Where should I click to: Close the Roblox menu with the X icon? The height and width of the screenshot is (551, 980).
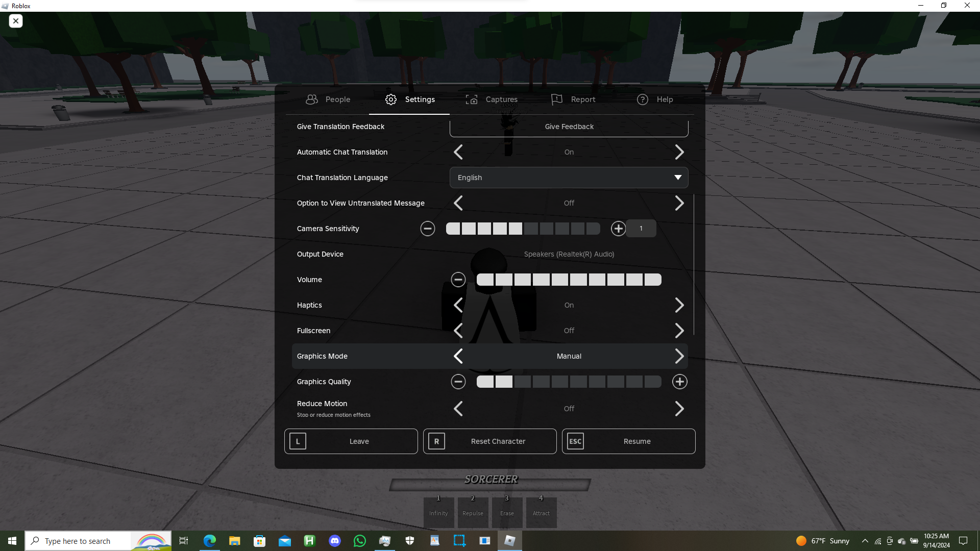click(16, 21)
